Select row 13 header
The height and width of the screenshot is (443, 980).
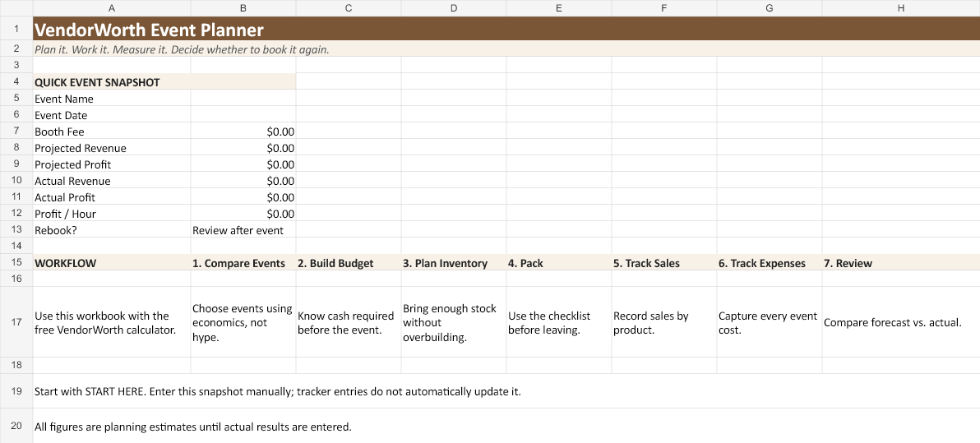[16, 230]
